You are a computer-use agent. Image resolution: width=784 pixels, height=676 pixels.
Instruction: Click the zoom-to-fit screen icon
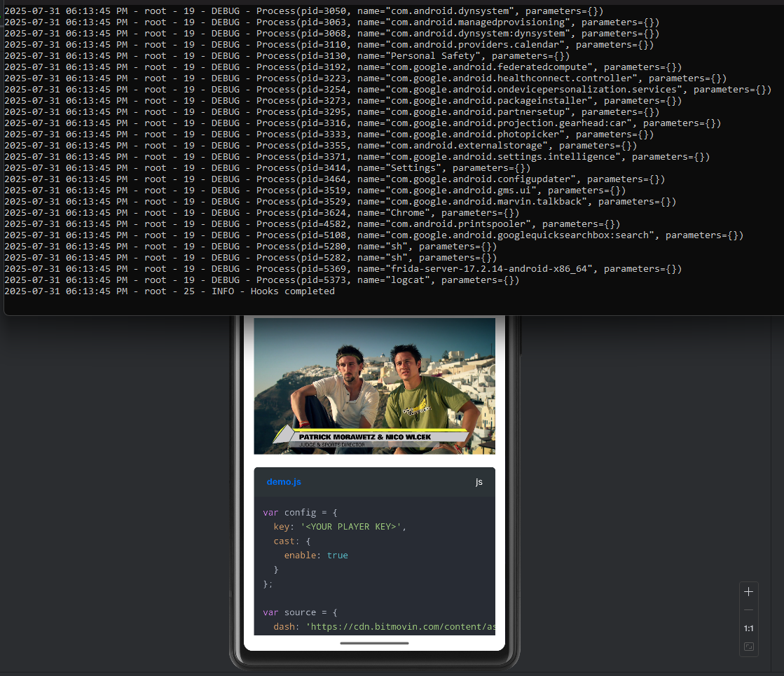[x=748, y=647]
